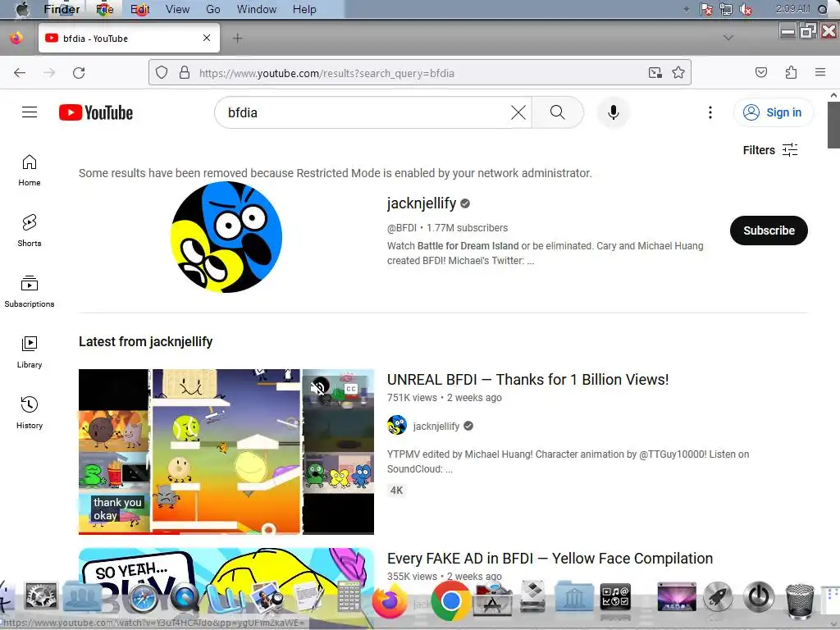Open Launchpad rocket icon in dock
This screenshot has width=840, height=630.
[718, 596]
